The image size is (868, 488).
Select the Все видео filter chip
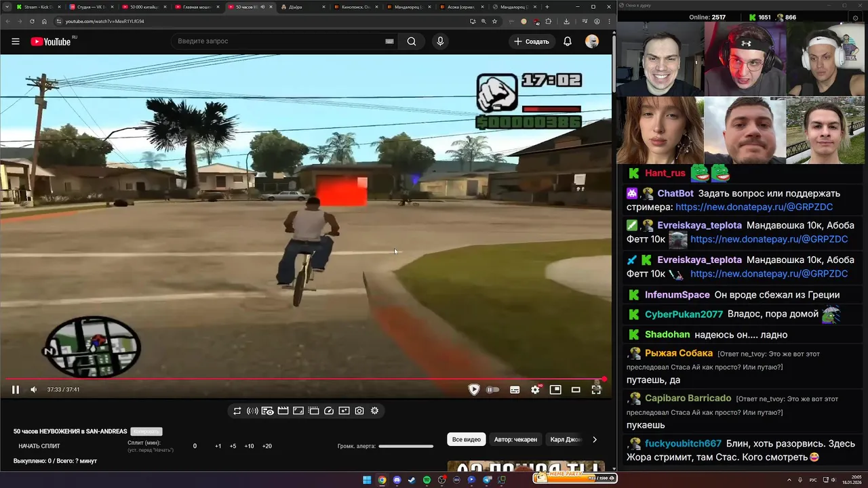click(467, 439)
